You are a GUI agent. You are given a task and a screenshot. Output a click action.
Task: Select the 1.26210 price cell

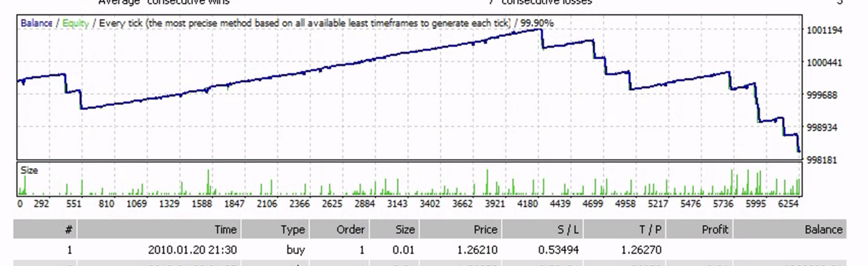pyautogui.click(x=477, y=251)
